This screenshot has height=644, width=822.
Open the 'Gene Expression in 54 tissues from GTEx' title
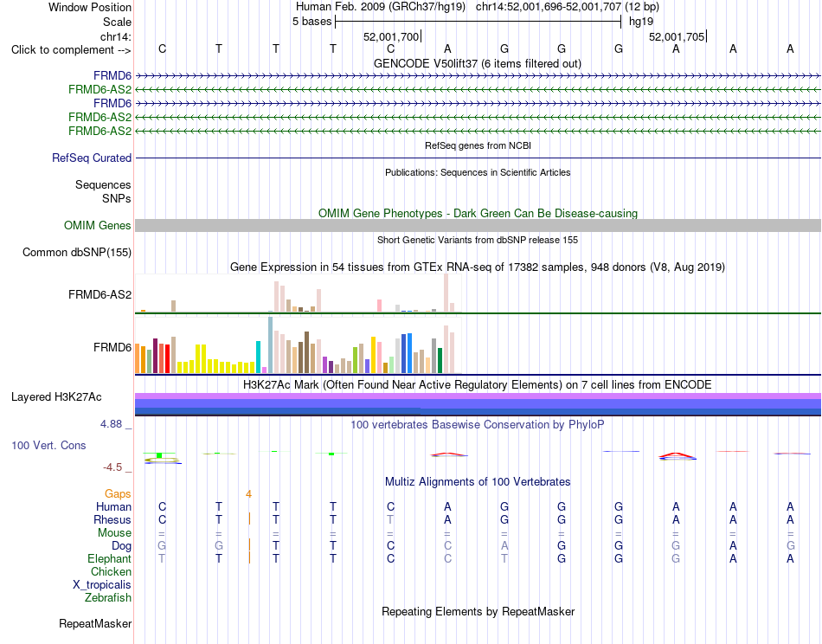pos(477,267)
